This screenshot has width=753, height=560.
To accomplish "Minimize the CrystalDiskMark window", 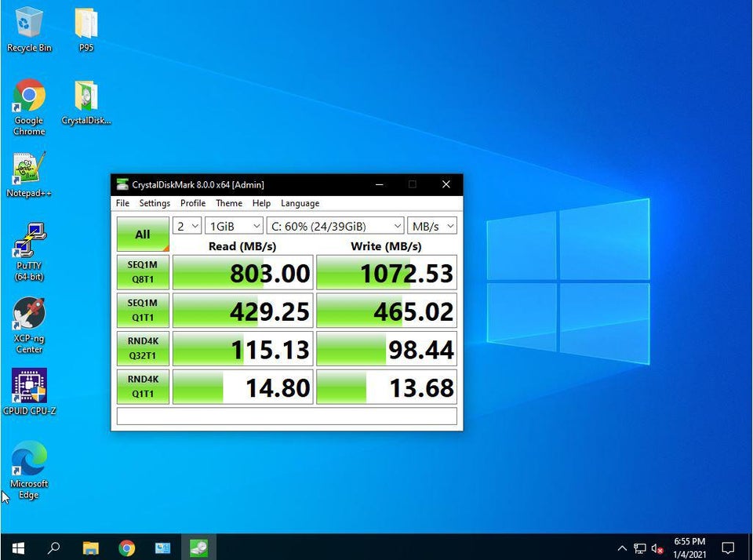I will [380, 184].
